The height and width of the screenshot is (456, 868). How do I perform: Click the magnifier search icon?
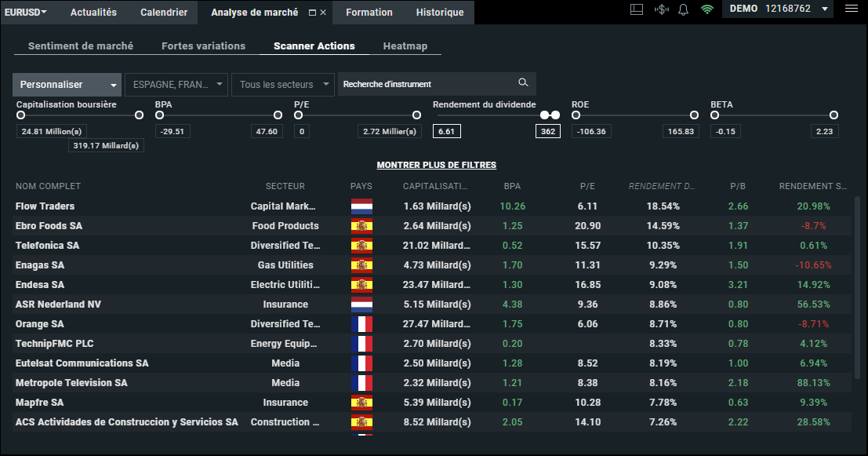(523, 82)
